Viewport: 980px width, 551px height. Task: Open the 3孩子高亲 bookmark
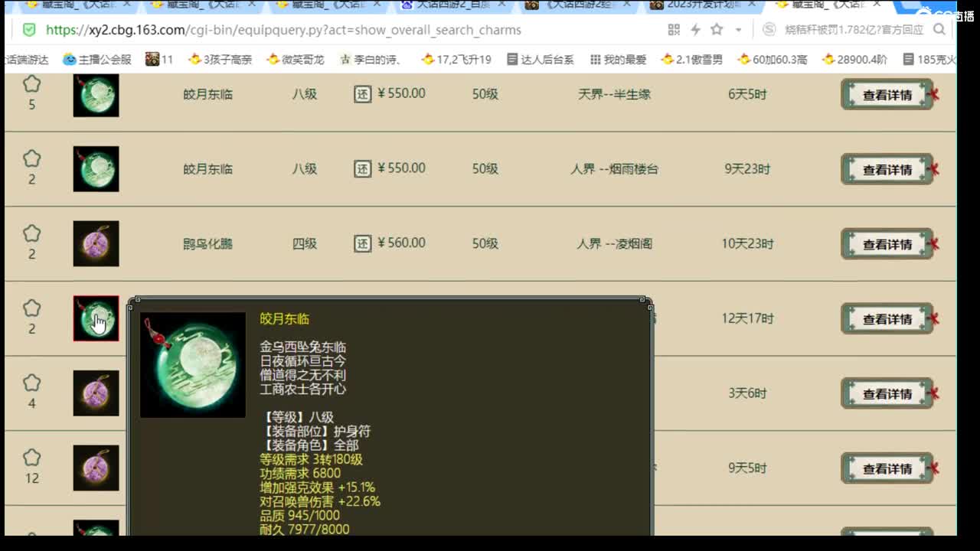(x=220, y=59)
